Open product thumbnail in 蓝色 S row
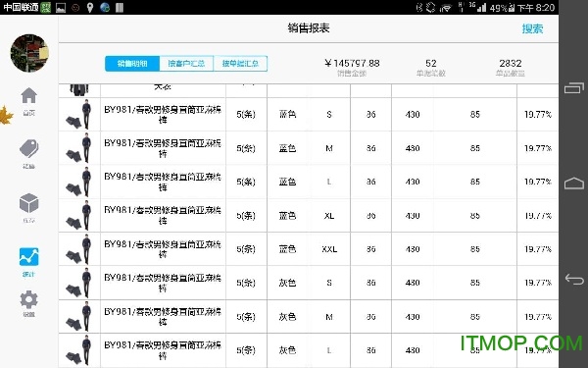This screenshot has height=368, width=588. [79, 115]
